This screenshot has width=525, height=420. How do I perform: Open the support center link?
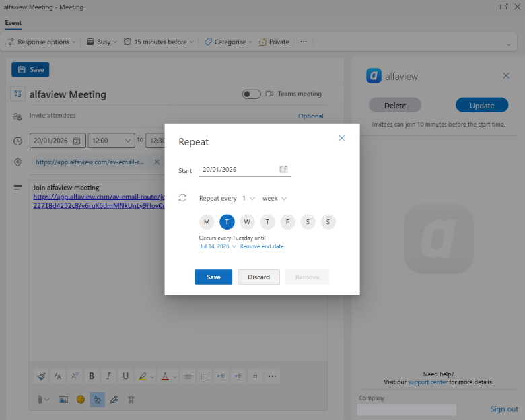[427, 382]
